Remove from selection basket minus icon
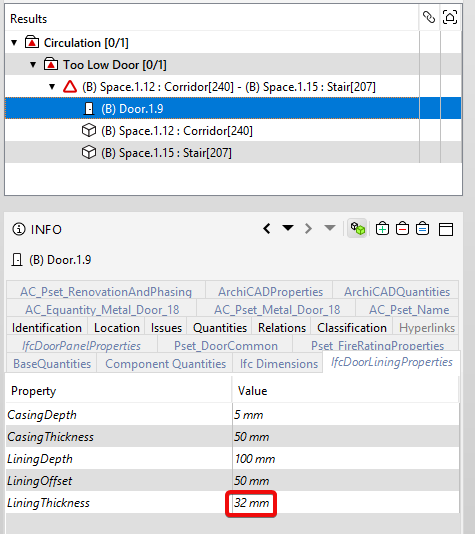Viewport: 475px width, 534px height. tap(402, 229)
